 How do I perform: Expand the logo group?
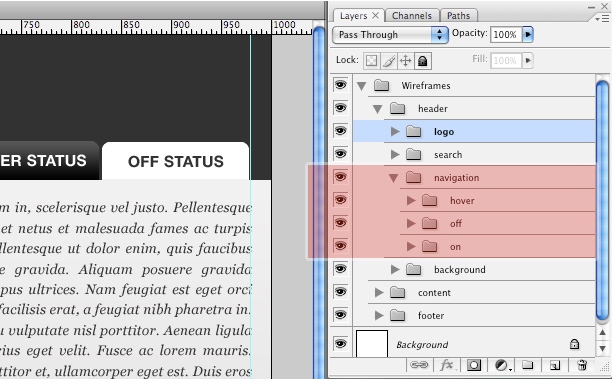point(395,132)
